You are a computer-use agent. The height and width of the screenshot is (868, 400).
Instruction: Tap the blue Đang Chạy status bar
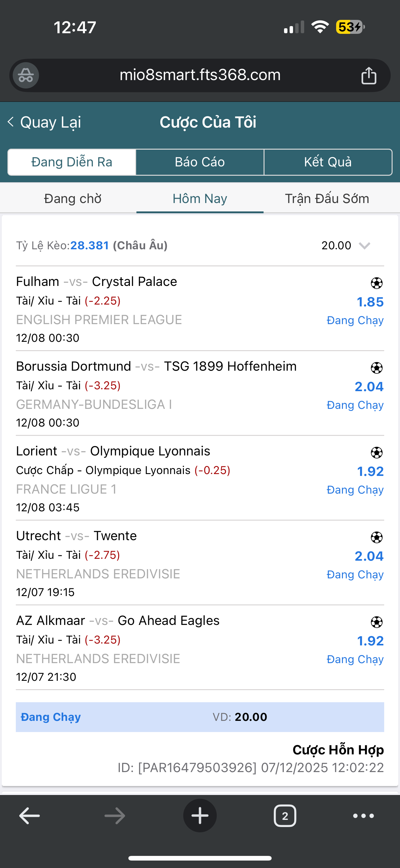(x=200, y=717)
